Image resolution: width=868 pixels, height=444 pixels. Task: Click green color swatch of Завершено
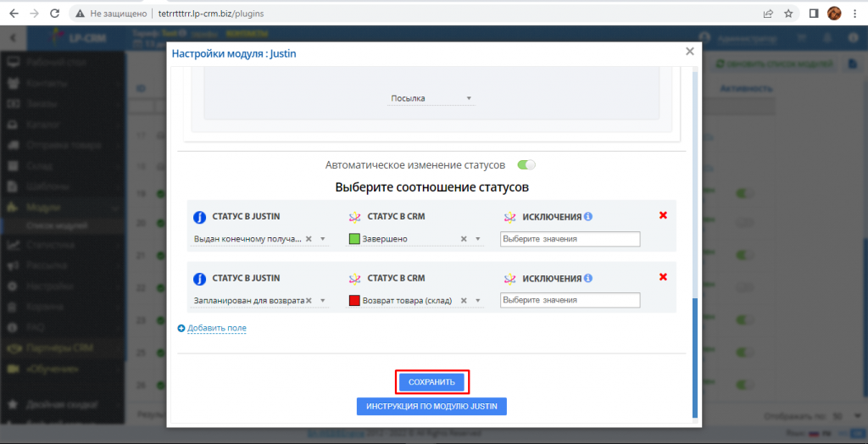(x=354, y=239)
